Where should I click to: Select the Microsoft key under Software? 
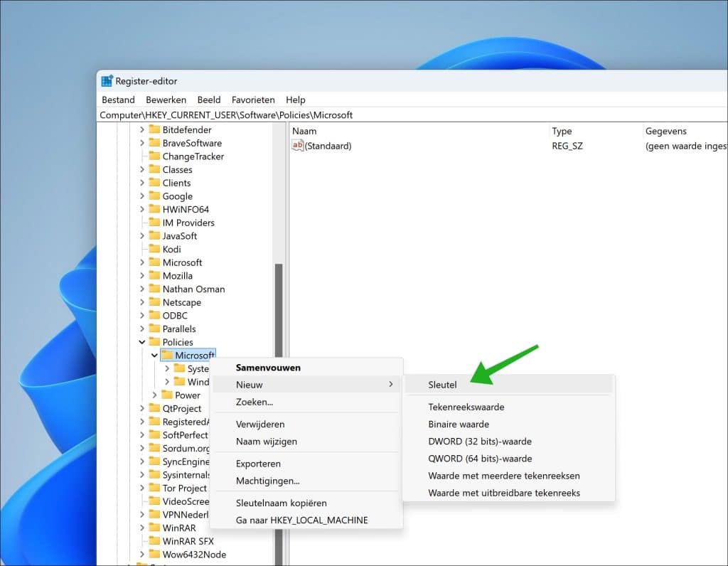pos(182,262)
